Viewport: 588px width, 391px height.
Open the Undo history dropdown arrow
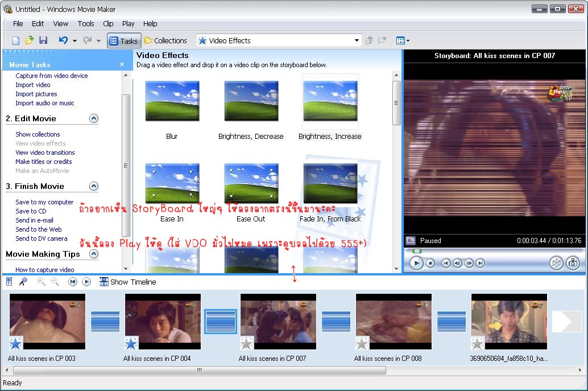(x=74, y=40)
